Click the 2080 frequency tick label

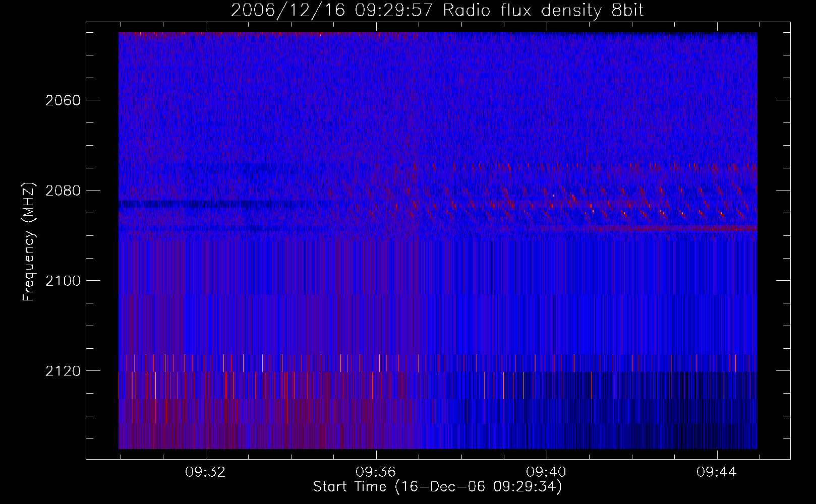click(63, 191)
